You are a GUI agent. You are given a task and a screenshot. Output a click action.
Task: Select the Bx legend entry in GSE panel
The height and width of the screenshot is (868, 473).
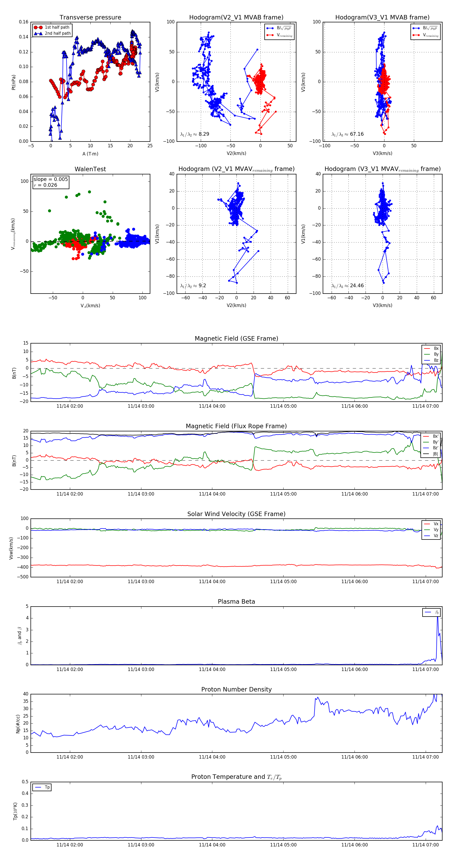pyautogui.click(x=431, y=349)
